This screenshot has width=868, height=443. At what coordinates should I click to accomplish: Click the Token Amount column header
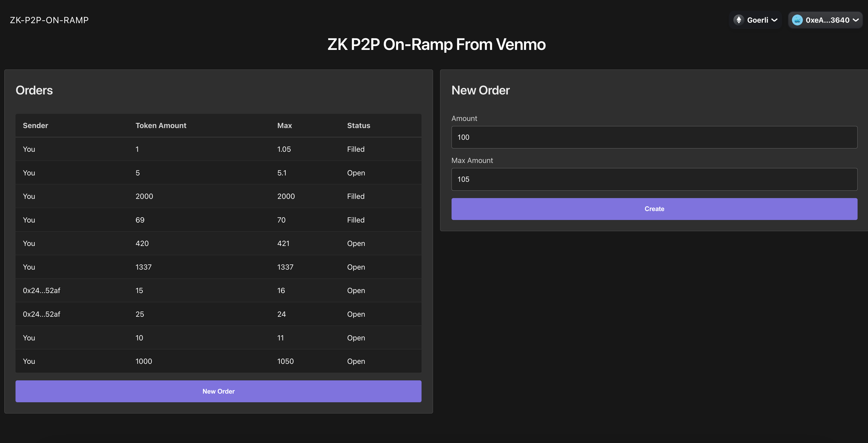click(161, 125)
